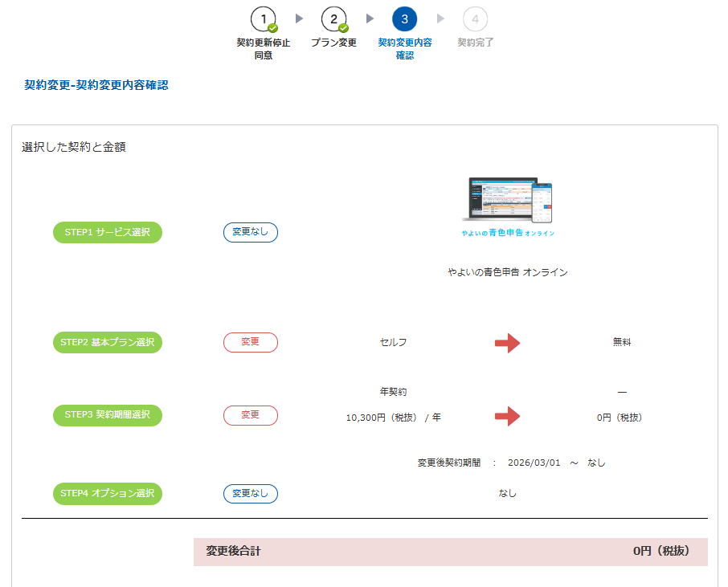Click the pink 変更後合計 total bar

(450, 552)
